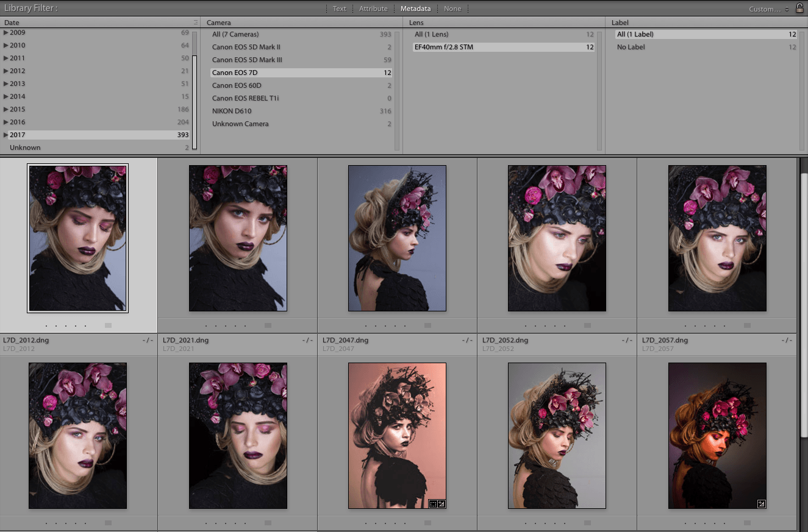Screen dimensions: 808x532
Task: Expand the 2016 date group
Action: [x=6, y=122]
